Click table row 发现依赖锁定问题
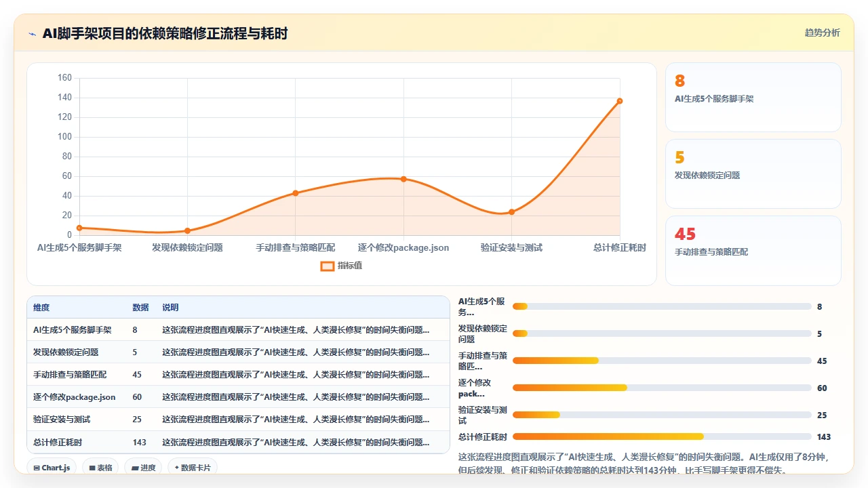Screen dimensions: 868x488 (x=238, y=352)
